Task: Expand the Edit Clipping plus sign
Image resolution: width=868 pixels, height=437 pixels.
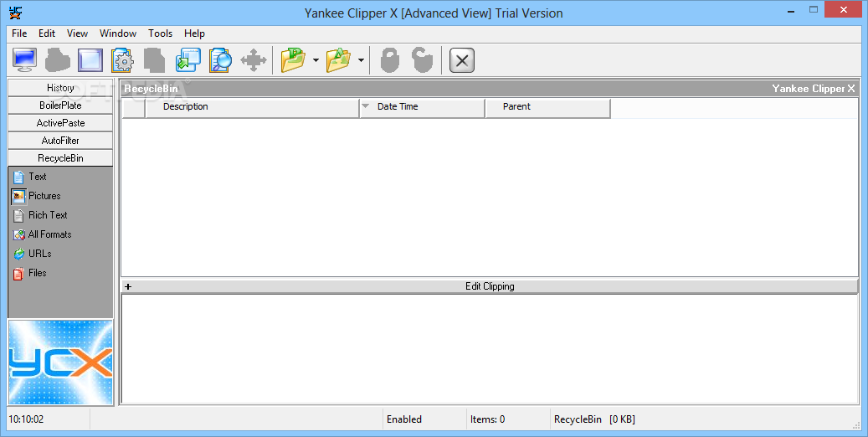Action: click(128, 287)
